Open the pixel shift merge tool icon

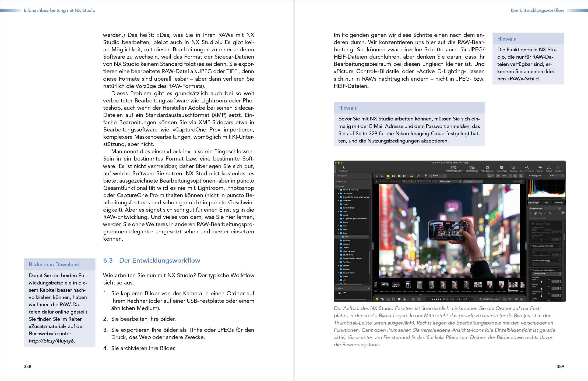472,168
